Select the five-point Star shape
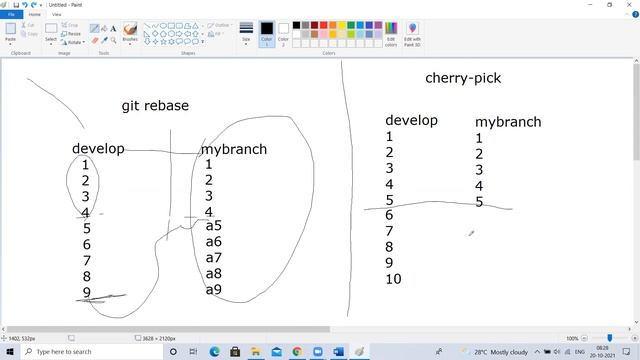Image resolution: width=640 pixels, height=360 pixels. 163,41
